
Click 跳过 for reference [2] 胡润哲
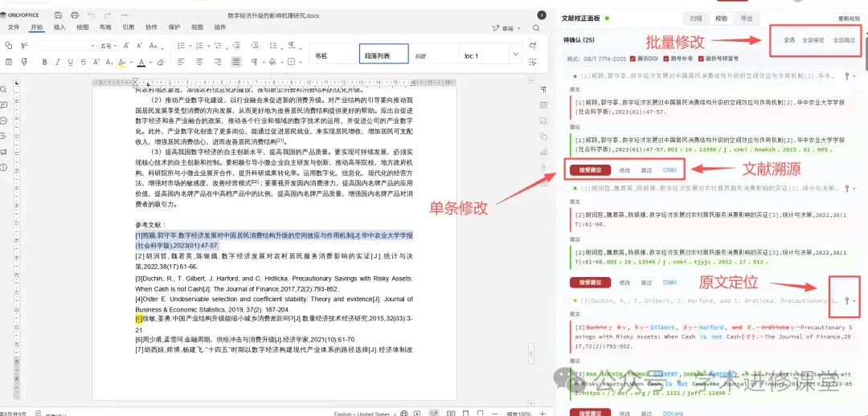point(646,282)
